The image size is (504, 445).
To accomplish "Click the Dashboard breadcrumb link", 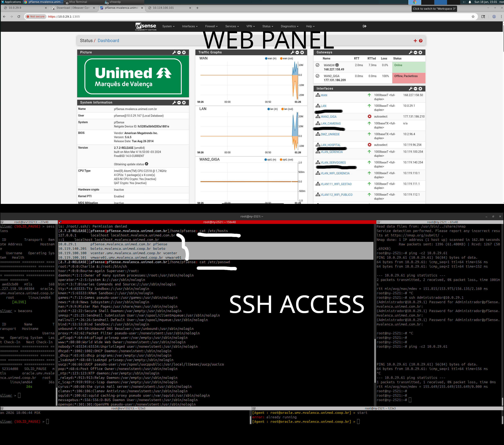I will (x=108, y=40).
